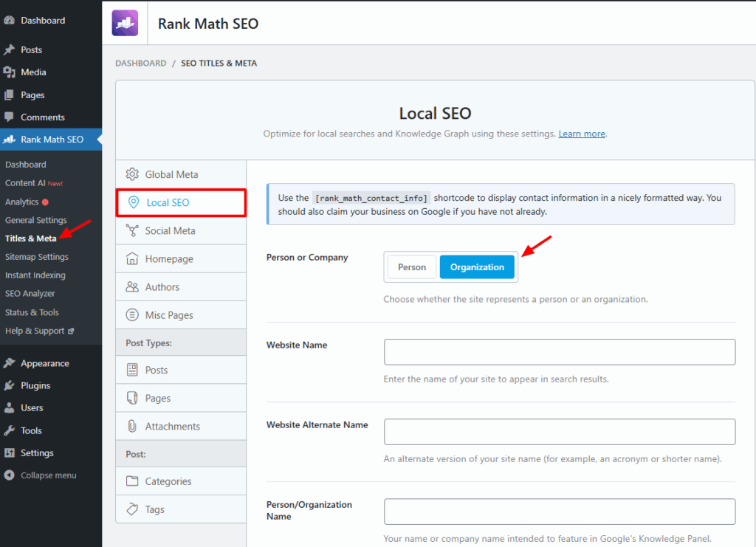Open Titles & Meta submenu item
756x547 pixels.
(31, 238)
